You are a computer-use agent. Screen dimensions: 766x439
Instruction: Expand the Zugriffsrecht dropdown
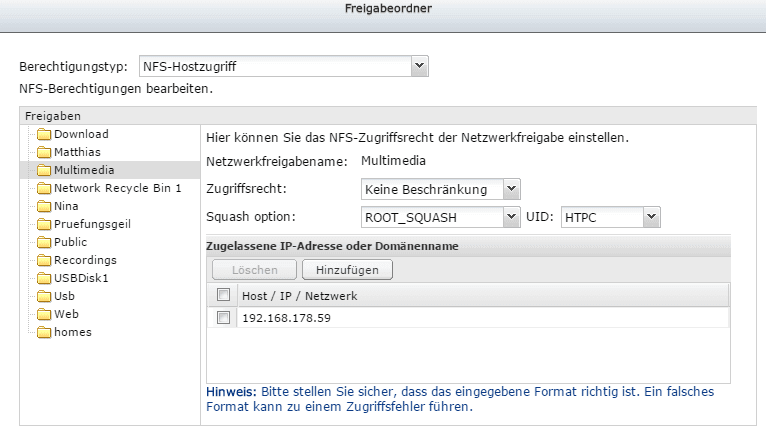click(x=440, y=189)
